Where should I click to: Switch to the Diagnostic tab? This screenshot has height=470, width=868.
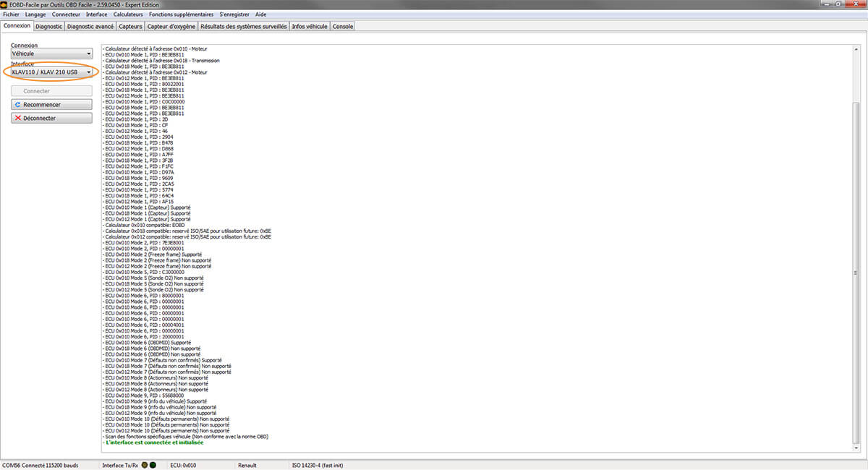48,27
